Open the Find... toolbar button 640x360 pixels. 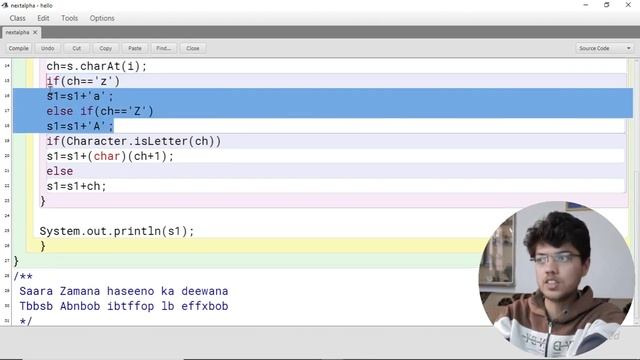(x=164, y=48)
